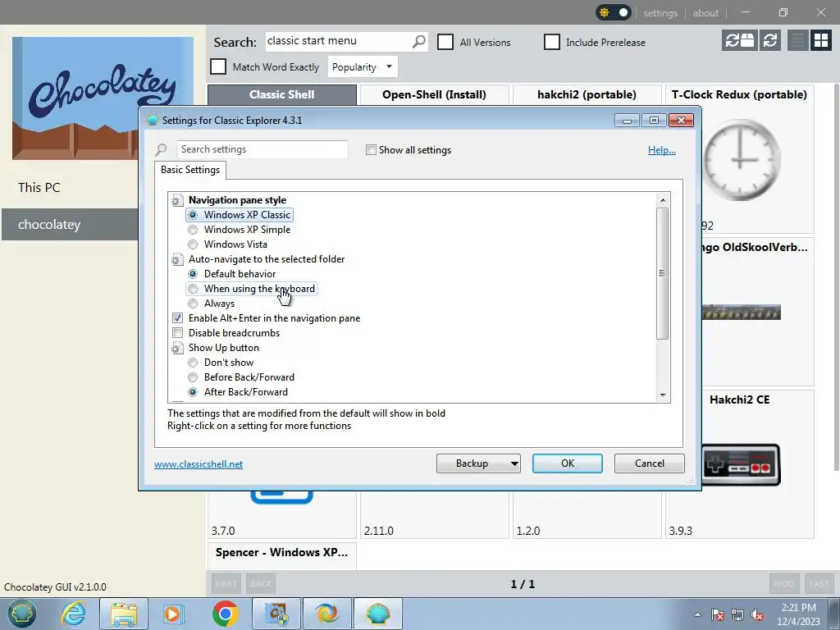840x630 pixels.
Task: Click the magnifier icon in Chocolatey search
Action: pyautogui.click(x=419, y=41)
